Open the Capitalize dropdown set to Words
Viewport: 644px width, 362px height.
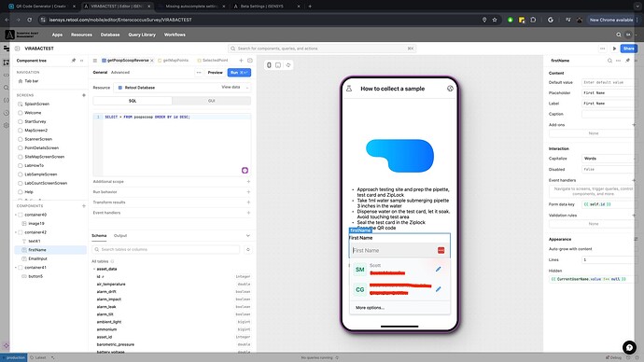[609, 159]
